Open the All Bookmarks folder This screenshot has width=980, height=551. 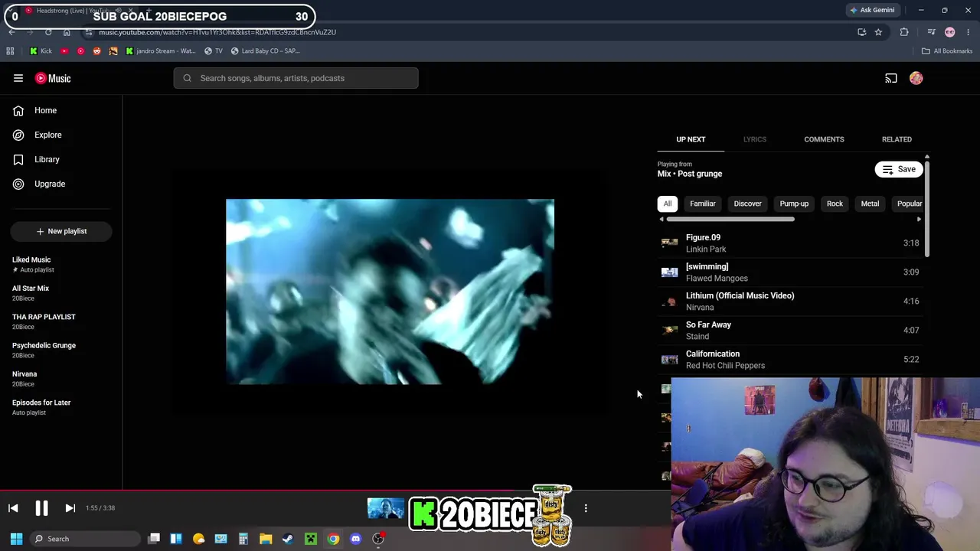947,51
